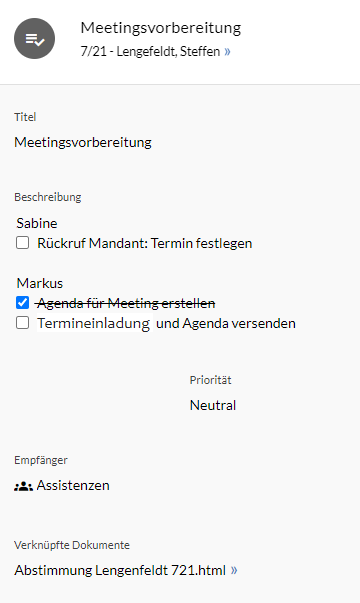Click the Rückruf Mandant: Termin festlegen text
360x603 pixels.
tap(145, 243)
